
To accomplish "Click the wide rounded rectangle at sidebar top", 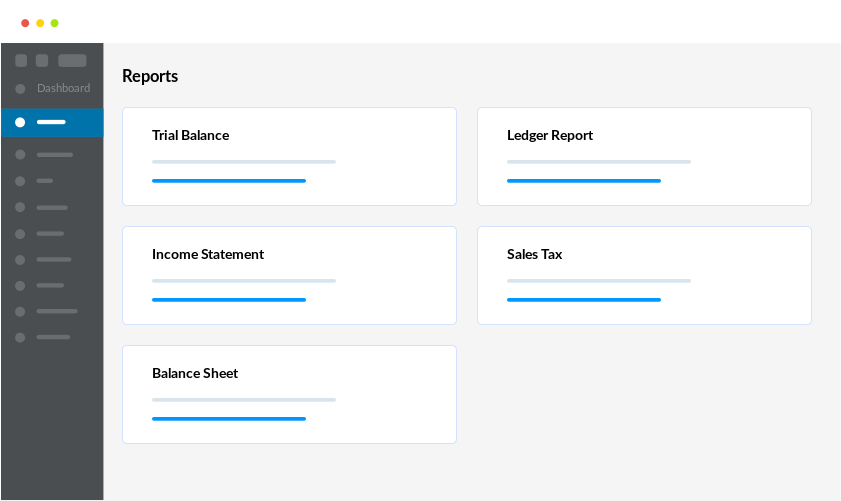I will [x=72, y=61].
